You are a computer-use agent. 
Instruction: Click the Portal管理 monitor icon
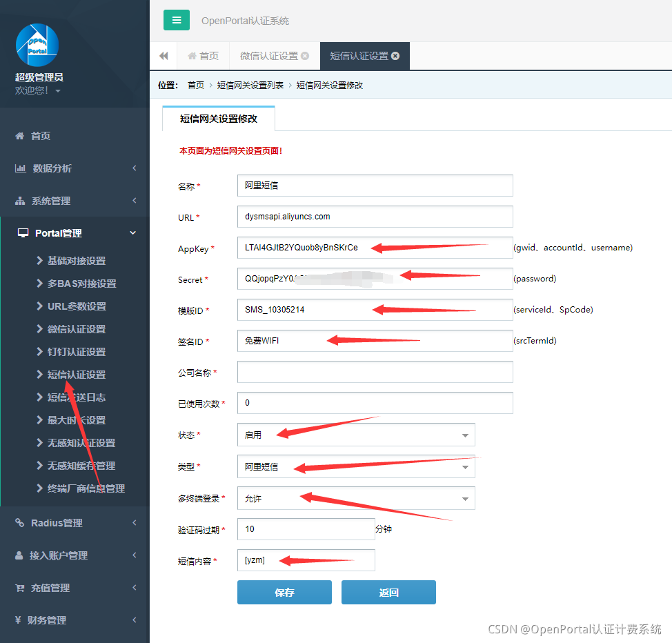tap(23, 233)
